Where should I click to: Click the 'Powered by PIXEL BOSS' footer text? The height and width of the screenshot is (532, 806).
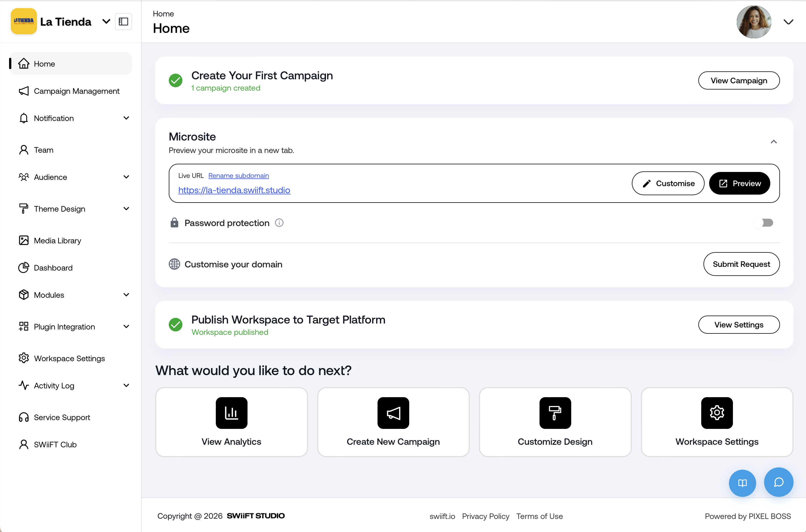[x=748, y=516]
